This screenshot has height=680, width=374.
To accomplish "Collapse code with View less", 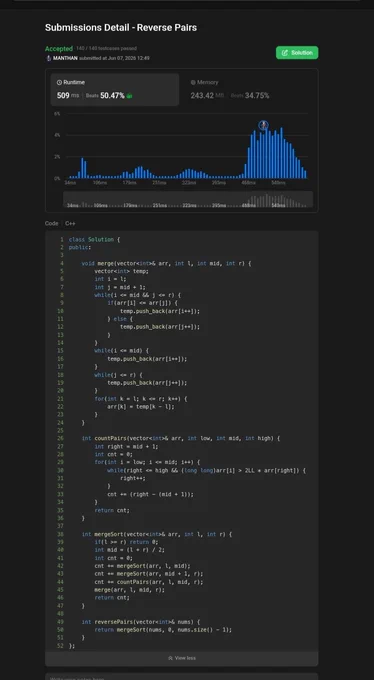I will (182, 658).
